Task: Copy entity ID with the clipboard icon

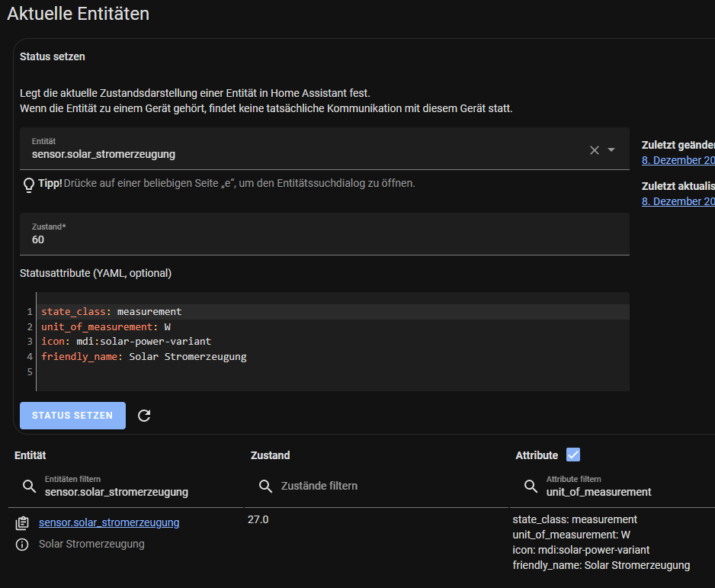Action: point(22,523)
